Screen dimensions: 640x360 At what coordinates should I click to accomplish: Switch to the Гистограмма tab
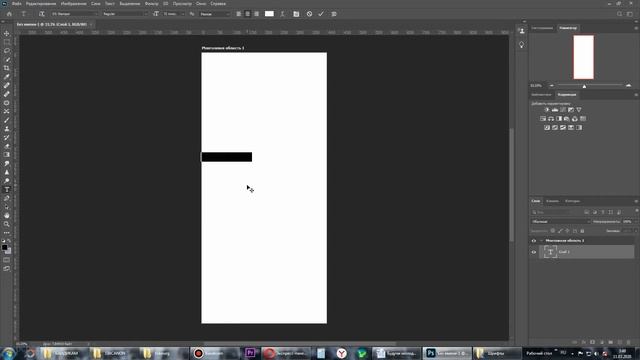click(x=542, y=28)
